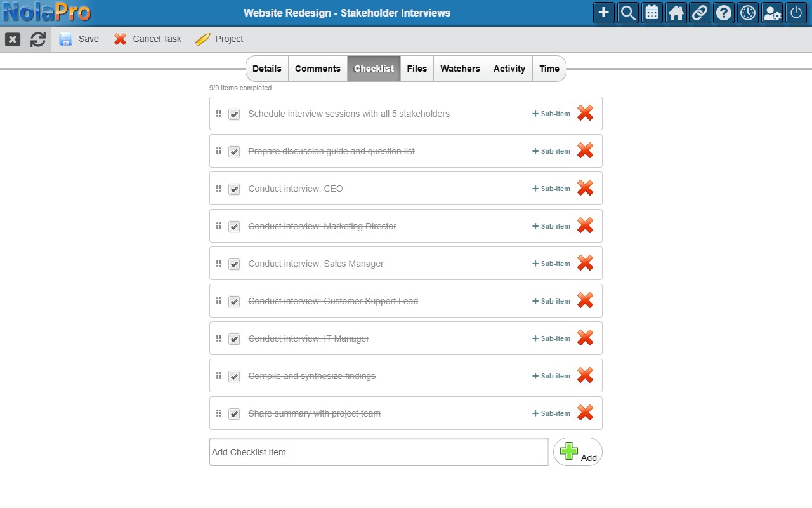Open the search magnifier icon
This screenshot has width=812, height=508.
coord(628,13)
